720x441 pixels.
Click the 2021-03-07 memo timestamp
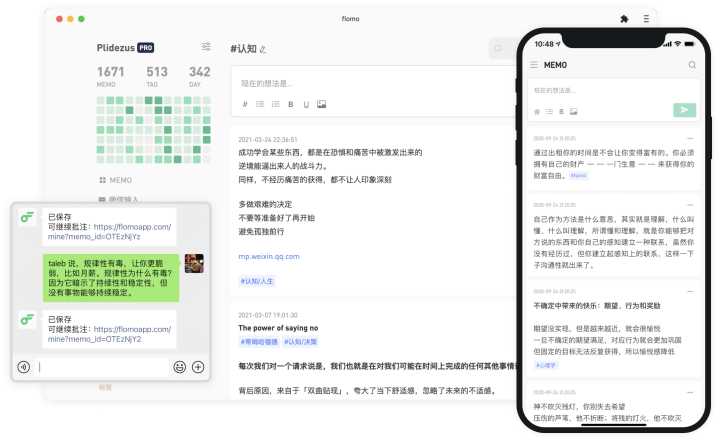268,315
